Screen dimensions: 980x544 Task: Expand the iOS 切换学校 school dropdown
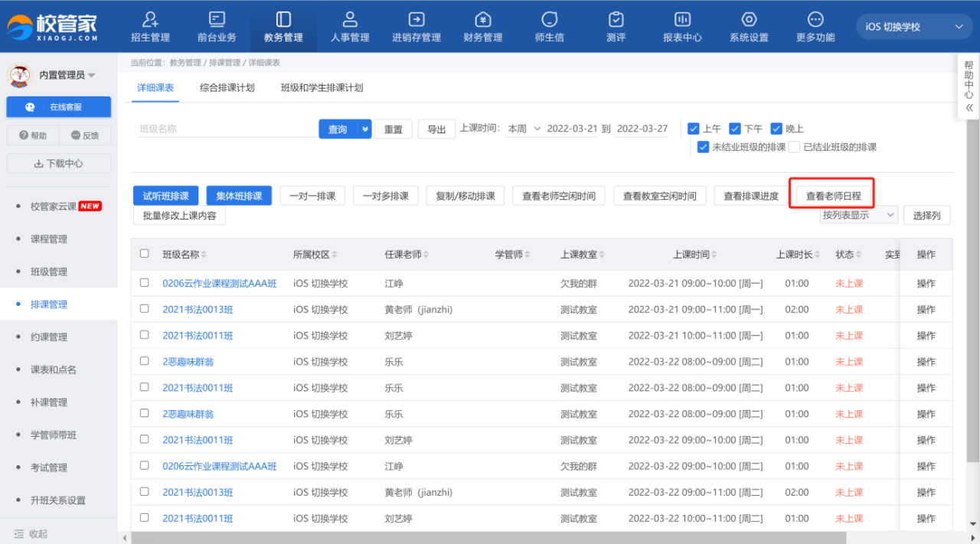tap(914, 27)
